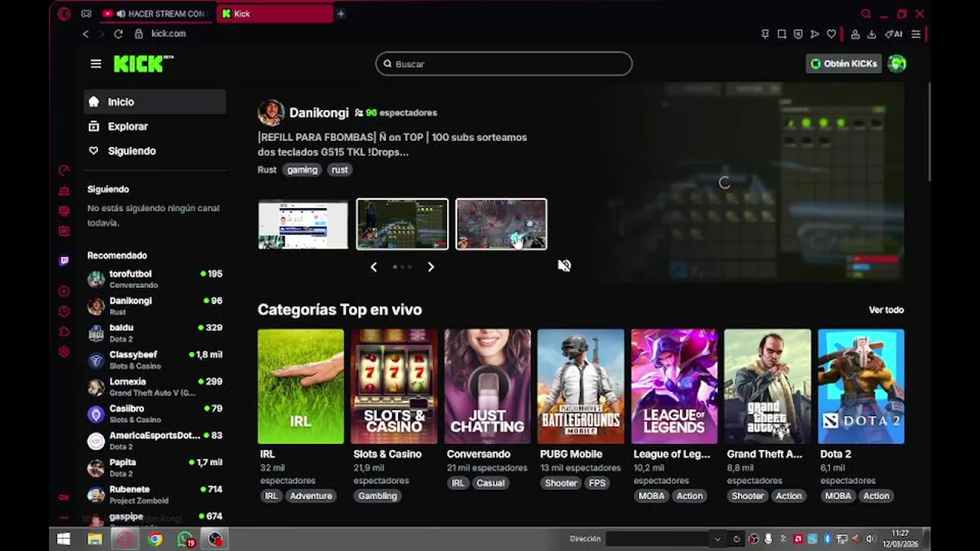Open the hamburger menu next to Kick logo
Viewport: 980px width, 551px height.
[x=96, y=64]
